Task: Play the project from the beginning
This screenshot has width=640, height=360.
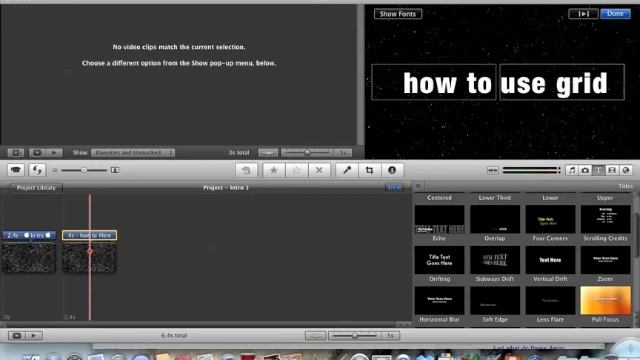Action: click(33, 336)
